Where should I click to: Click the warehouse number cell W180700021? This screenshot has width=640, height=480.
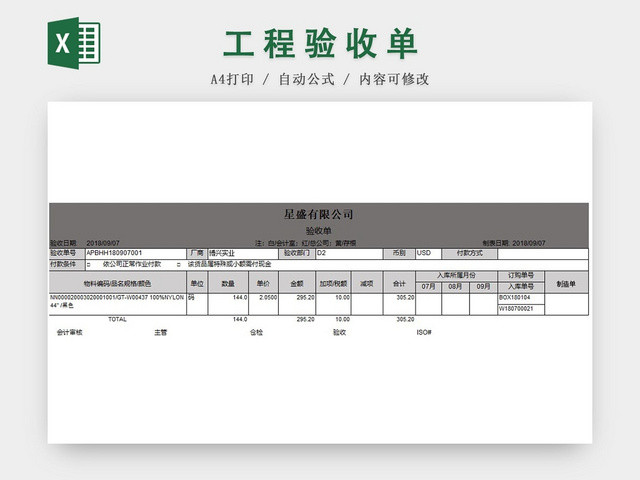coord(521,309)
